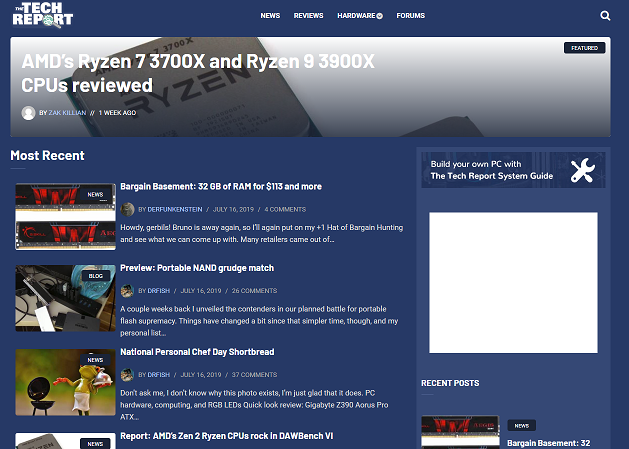Click the Build your own PC System Guide banner
Image resolution: width=629 pixels, height=449 pixels.
[x=513, y=170]
